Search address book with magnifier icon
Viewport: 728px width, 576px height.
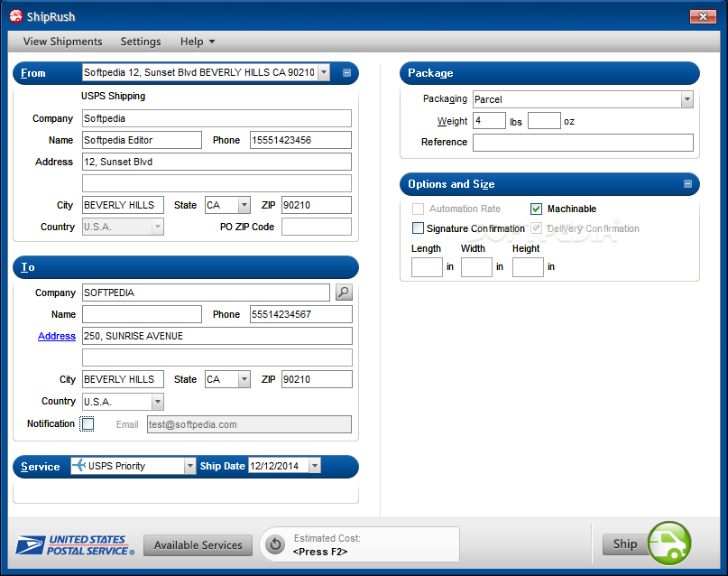coord(344,293)
